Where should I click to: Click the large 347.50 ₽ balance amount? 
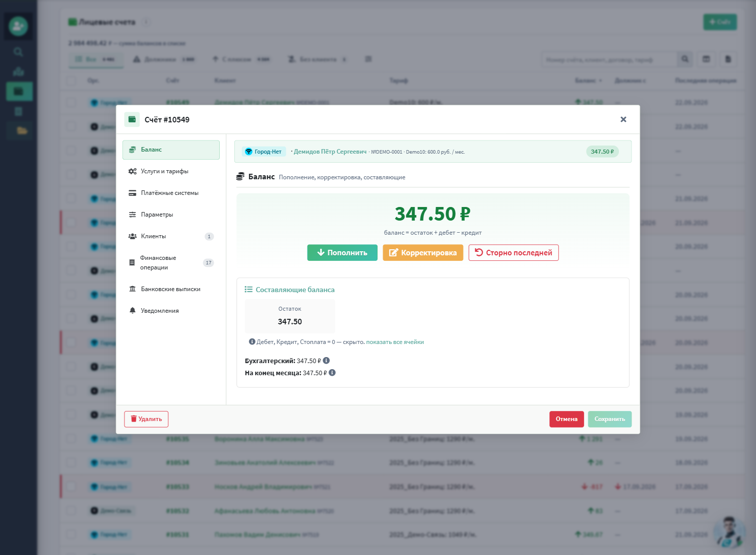click(432, 214)
